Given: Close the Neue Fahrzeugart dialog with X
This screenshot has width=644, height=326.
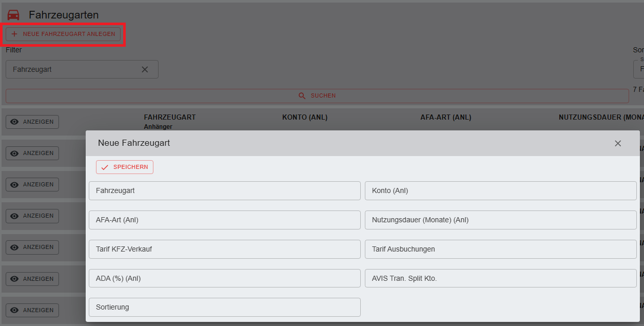Looking at the screenshot, I should click(x=618, y=144).
